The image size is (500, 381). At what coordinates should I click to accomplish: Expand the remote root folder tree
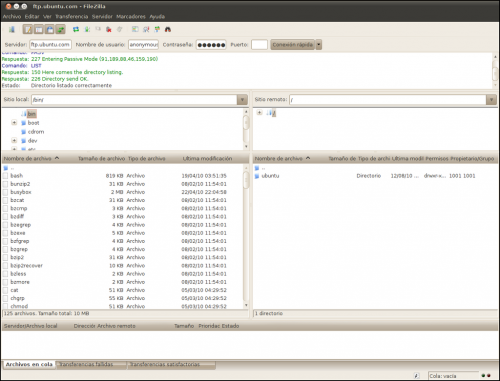(259, 113)
